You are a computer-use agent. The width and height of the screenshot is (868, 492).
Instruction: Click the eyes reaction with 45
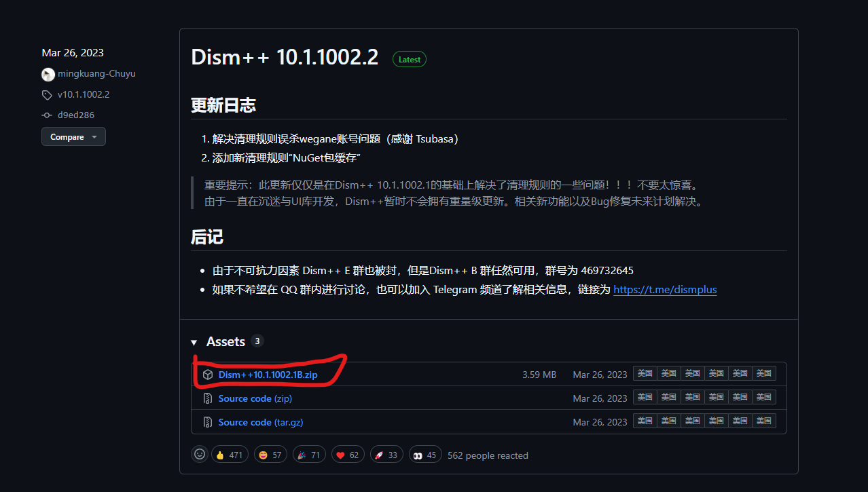(425, 455)
